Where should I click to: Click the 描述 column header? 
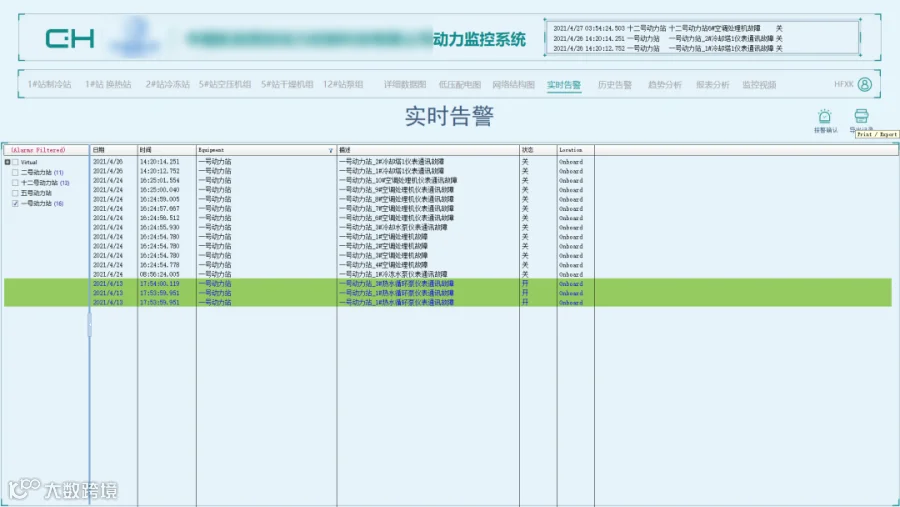coord(428,150)
